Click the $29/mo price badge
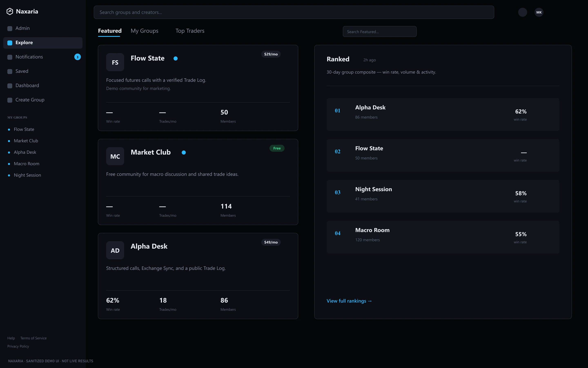 pyautogui.click(x=271, y=54)
